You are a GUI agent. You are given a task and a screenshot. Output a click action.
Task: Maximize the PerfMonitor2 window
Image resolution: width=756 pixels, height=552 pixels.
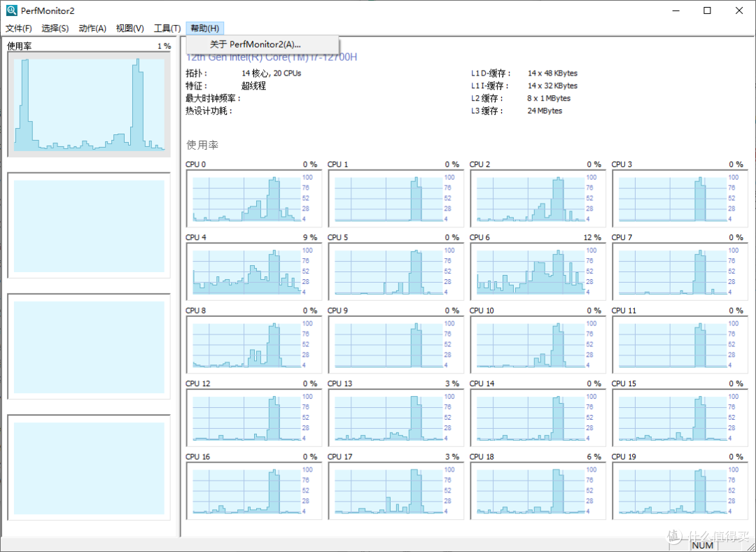[x=707, y=10]
